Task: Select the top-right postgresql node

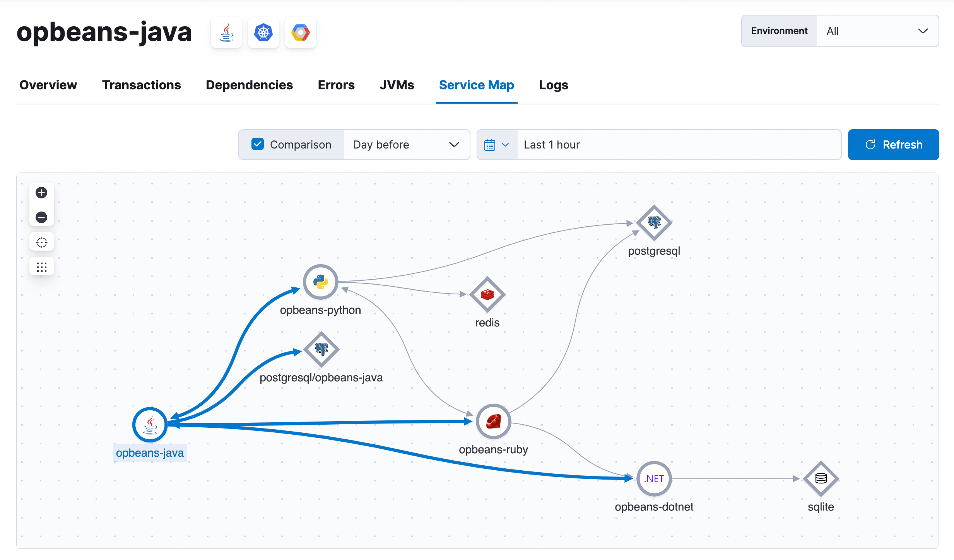Action: (654, 223)
